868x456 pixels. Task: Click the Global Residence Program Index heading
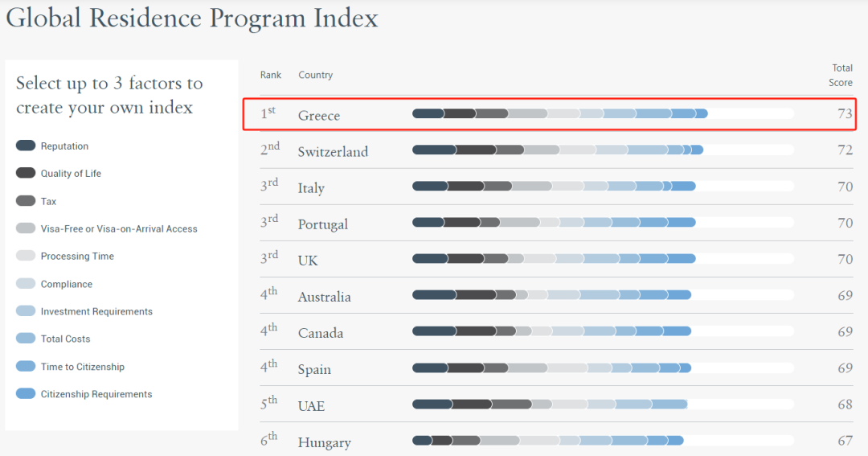[x=192, y=18]
